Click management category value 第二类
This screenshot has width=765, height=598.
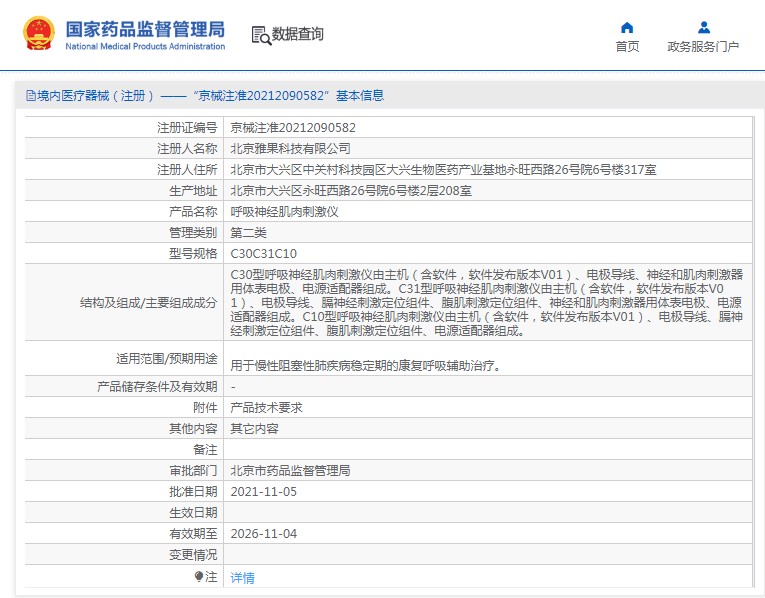click(x=248, y=233)
